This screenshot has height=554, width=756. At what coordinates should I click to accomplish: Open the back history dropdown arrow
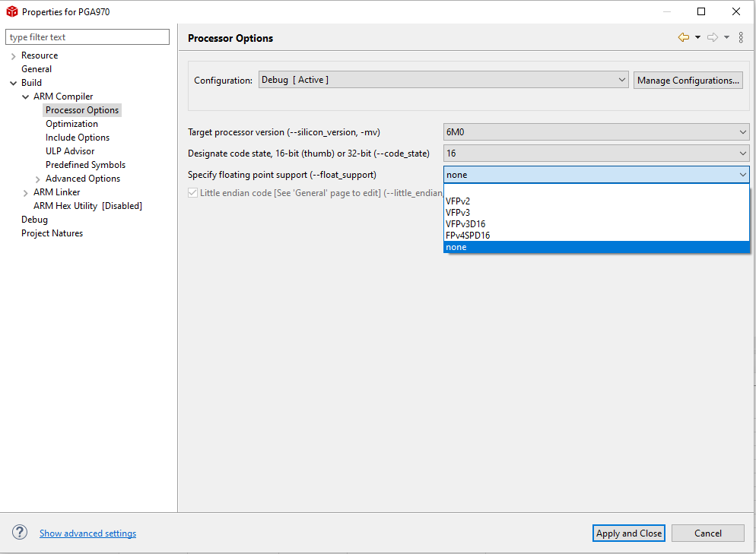tap(697, 37)
